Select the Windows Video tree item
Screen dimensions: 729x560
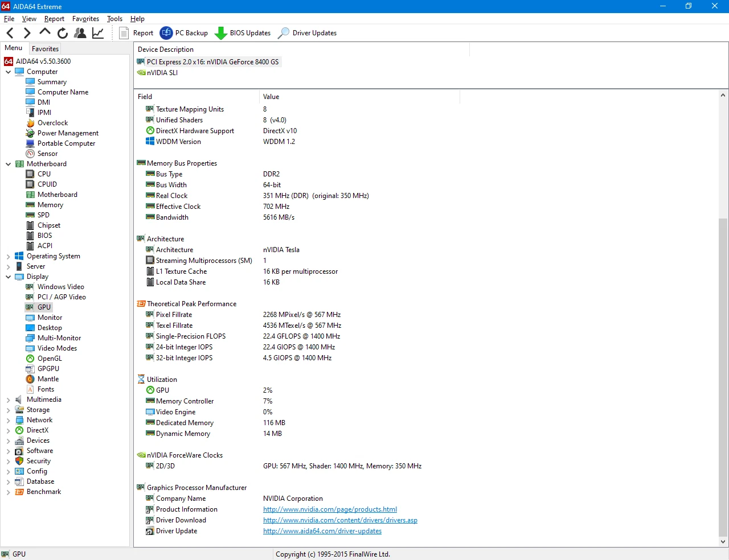point(61,287)
